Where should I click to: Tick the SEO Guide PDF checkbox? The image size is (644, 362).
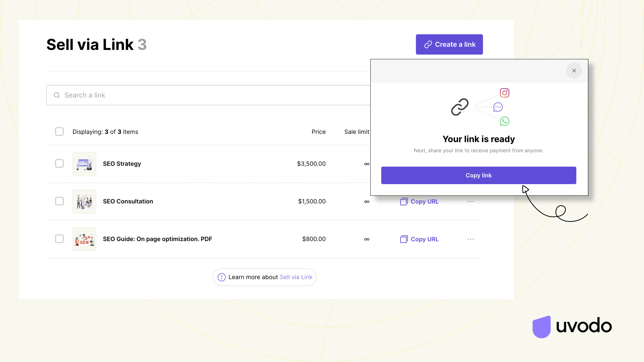(59, 239)
